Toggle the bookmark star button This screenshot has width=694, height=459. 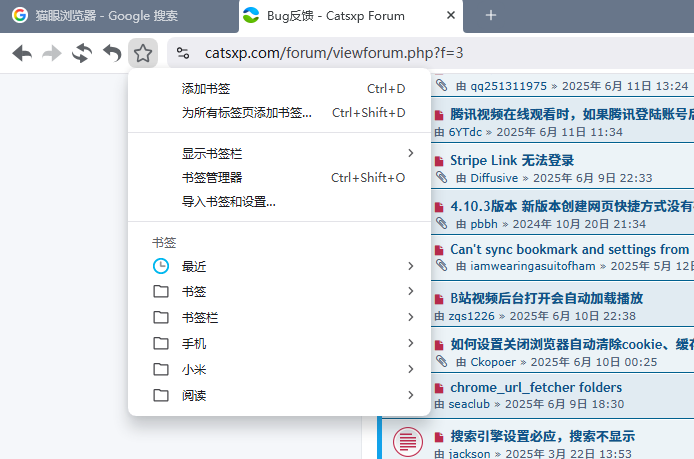click(x=143, y=53)
